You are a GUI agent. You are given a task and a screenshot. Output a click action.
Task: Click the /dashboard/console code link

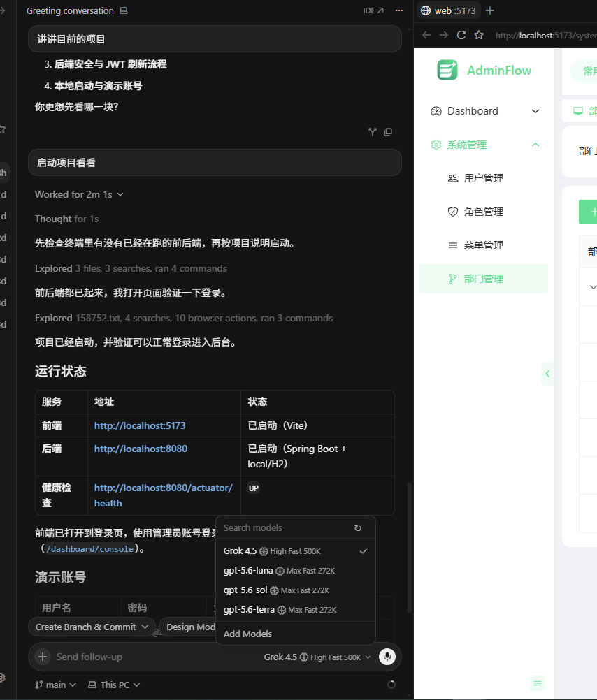click(89, 549)
